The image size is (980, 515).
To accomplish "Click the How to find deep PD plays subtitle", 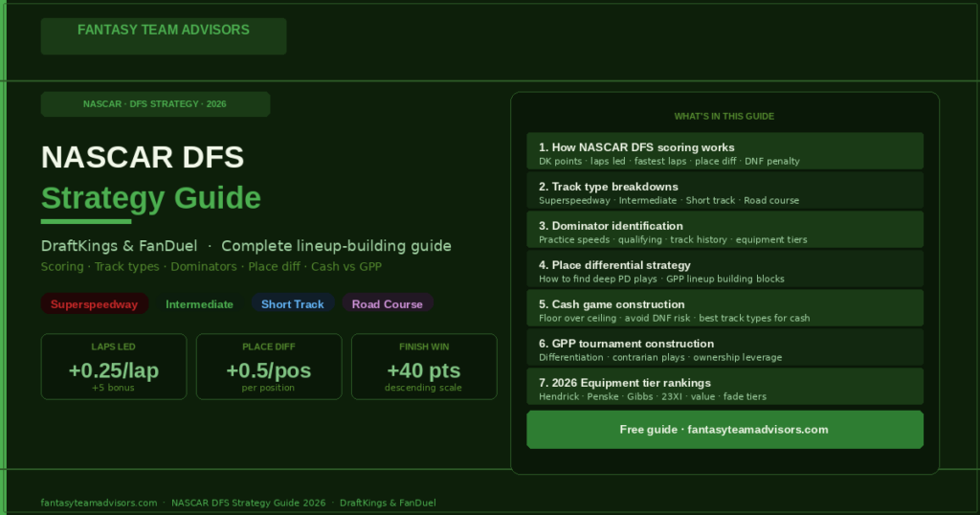I will coord(661,280).
